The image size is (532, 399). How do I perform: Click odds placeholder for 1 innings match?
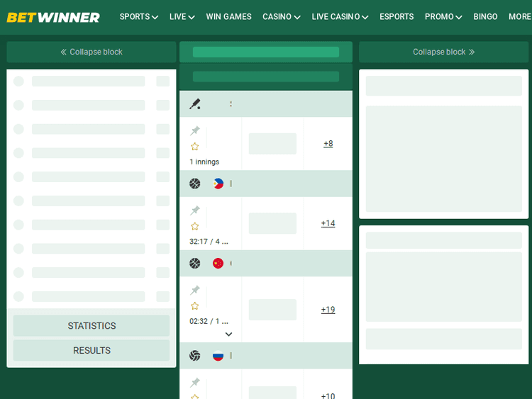(272, 144)
